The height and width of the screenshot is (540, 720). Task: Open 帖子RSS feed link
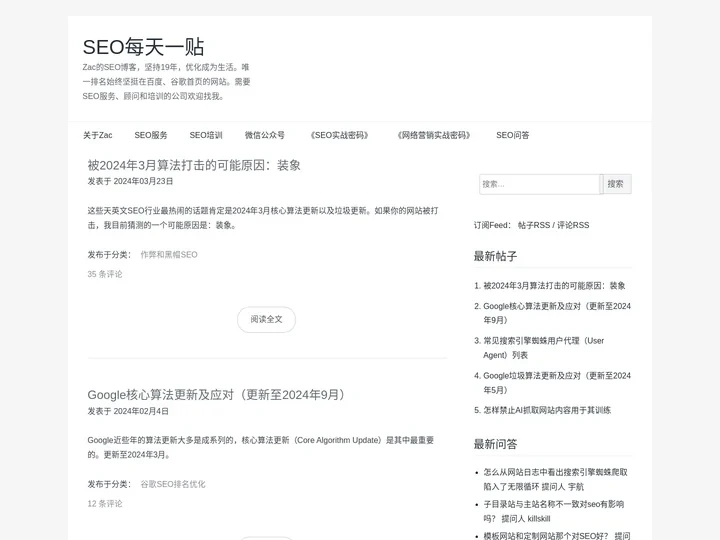(534, 225)
